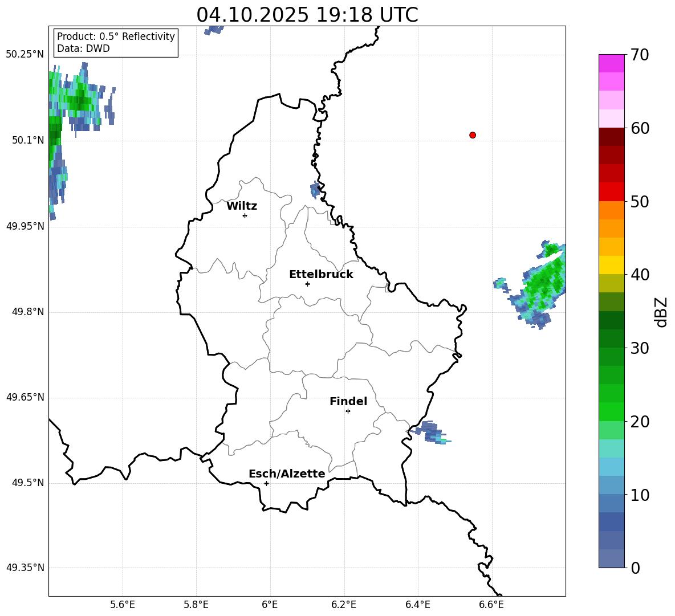Image resolution: width=675 pixels, height=616 pixels.
Task: Click the 10 tick on the colorbar
Action: tap(640, 495)
